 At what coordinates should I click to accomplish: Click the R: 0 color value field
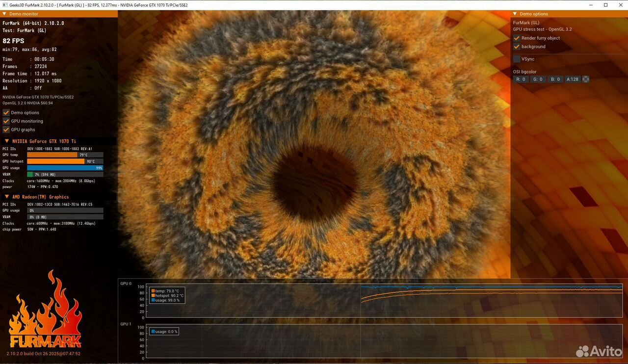[521, 79]
